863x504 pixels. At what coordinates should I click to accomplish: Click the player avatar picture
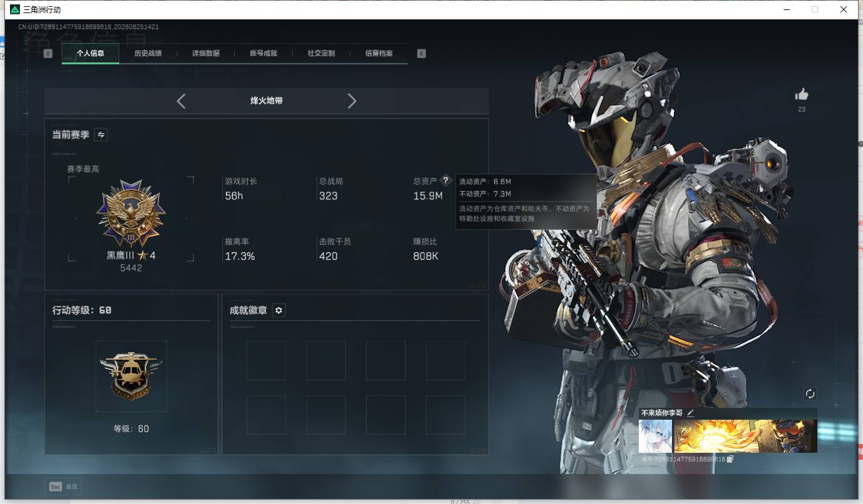(655, 436)
